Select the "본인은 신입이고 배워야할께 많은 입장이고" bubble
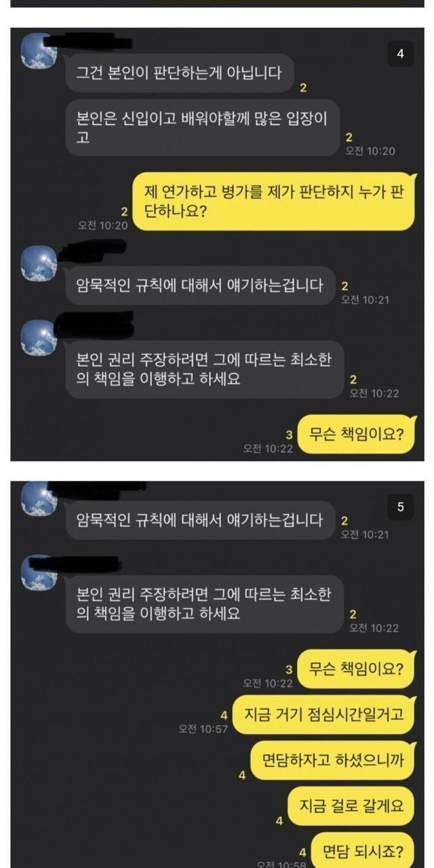 [x=202, y=127]
